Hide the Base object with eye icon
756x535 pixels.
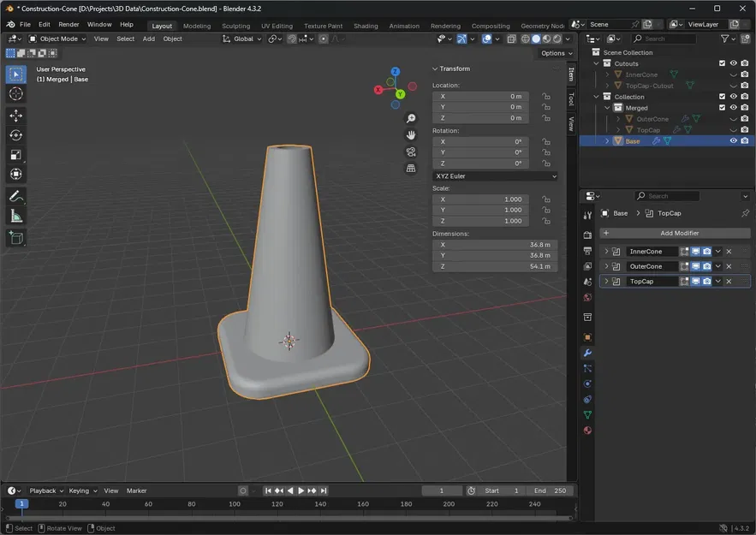(x=733, y=140)
